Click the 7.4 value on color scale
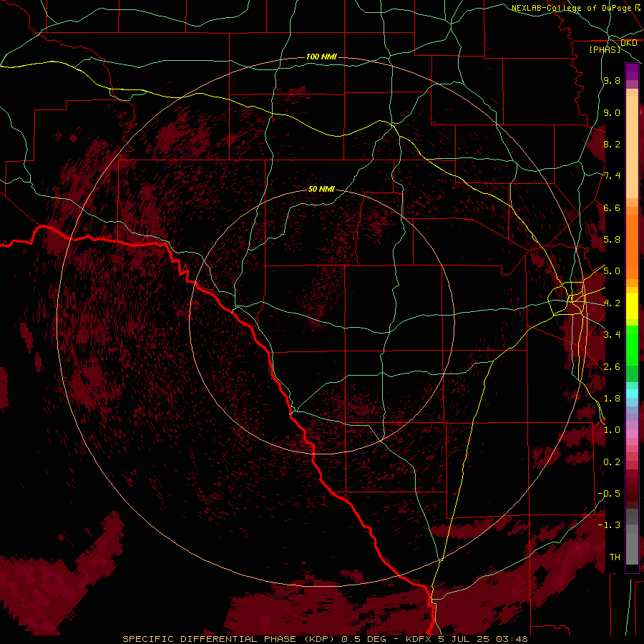The image size is (644, 644). [x=612, y=176]
